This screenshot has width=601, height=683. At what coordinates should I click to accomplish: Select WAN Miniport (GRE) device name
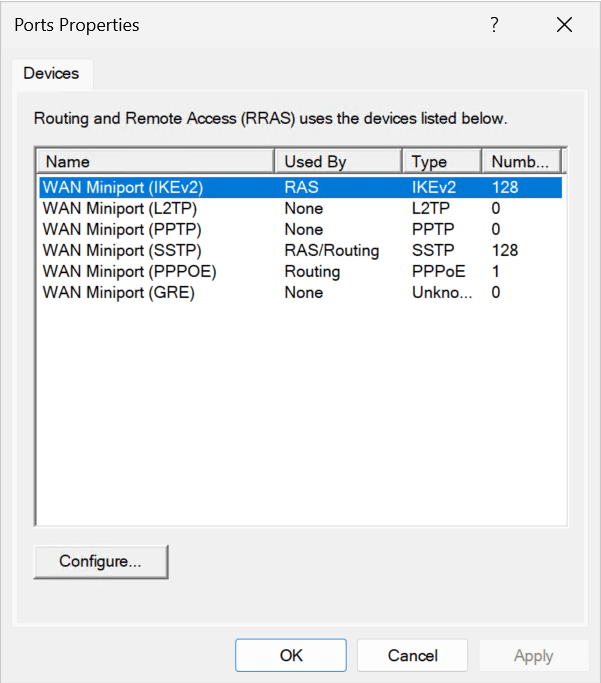point(118,292)
